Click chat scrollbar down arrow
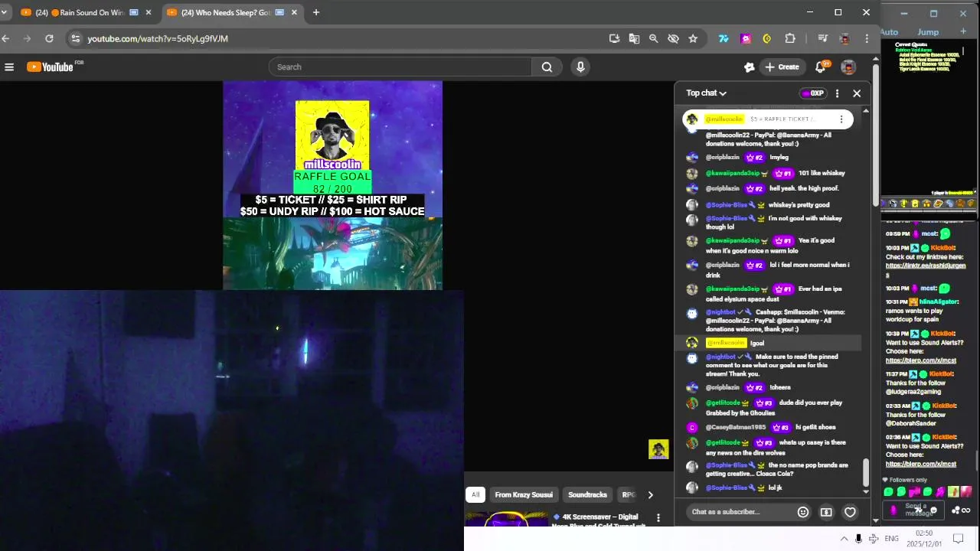The width and height of the screenshot is (980, 551). coord(866,492)
